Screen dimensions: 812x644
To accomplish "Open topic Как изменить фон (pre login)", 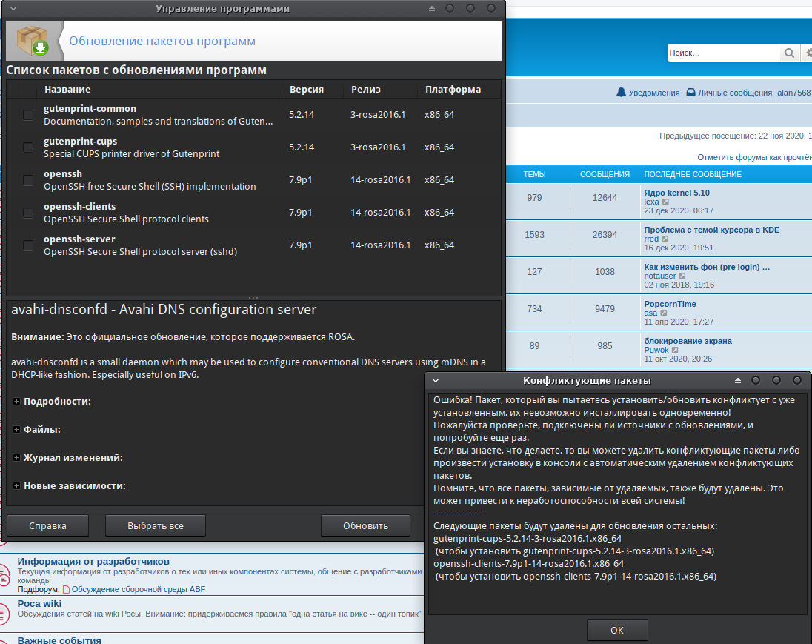I will [707, 267].
